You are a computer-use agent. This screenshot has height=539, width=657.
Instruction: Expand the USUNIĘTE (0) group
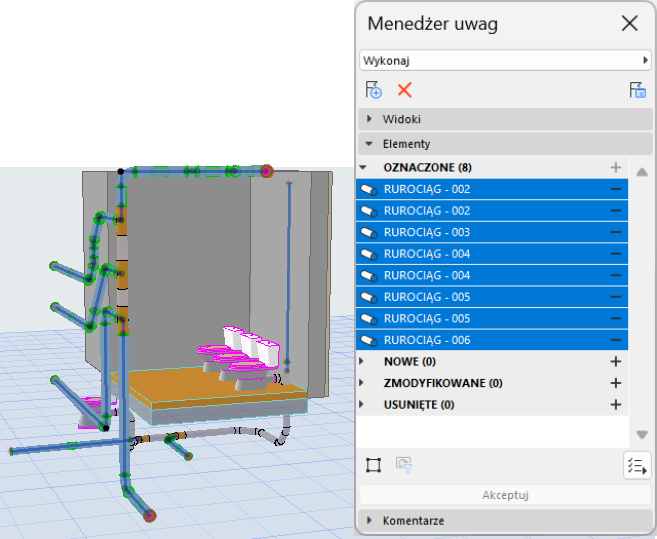pyautogui.click(x=362, y=404)
